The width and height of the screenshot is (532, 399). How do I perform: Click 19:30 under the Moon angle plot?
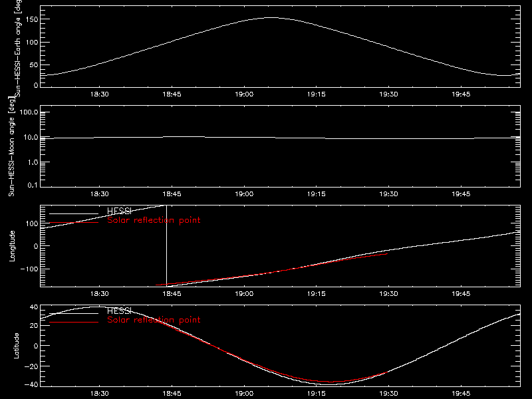point(388,194)
